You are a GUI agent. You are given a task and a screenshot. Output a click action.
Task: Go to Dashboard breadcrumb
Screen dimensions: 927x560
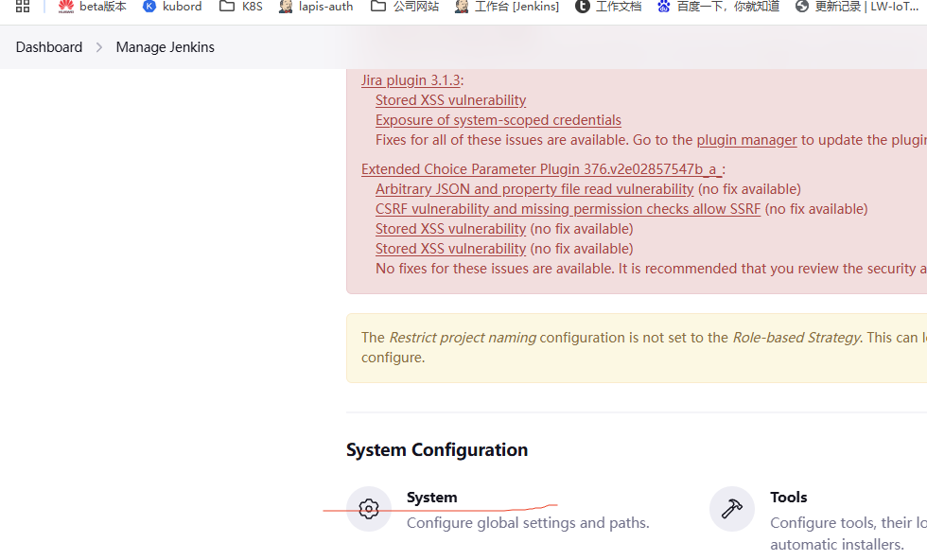(49, 47)
